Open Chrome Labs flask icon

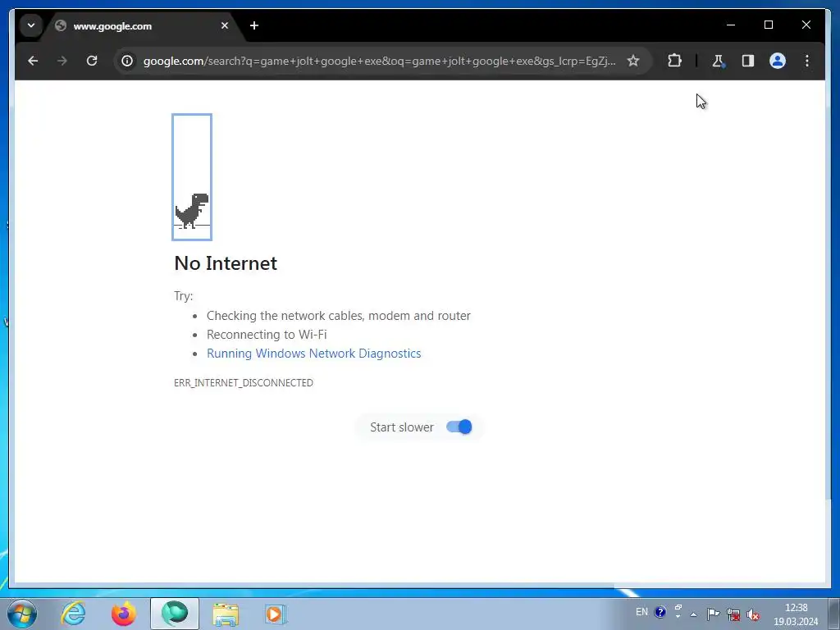tap(719, 61)
